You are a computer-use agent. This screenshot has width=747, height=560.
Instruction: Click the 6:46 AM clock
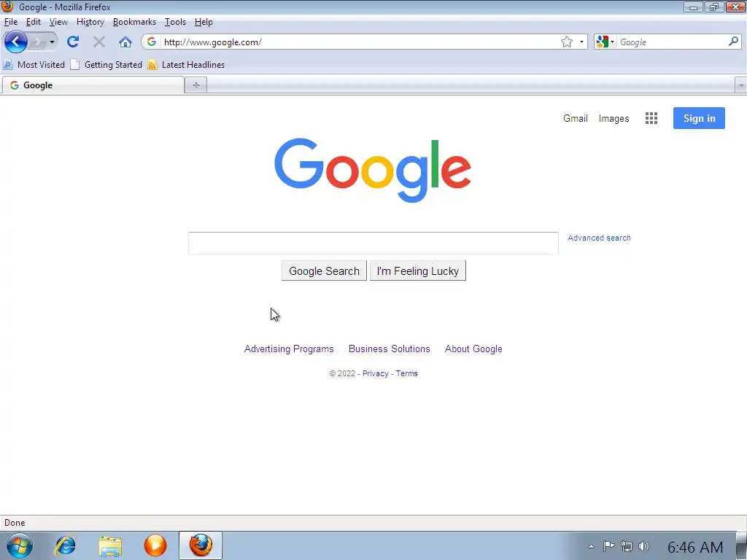695,547
